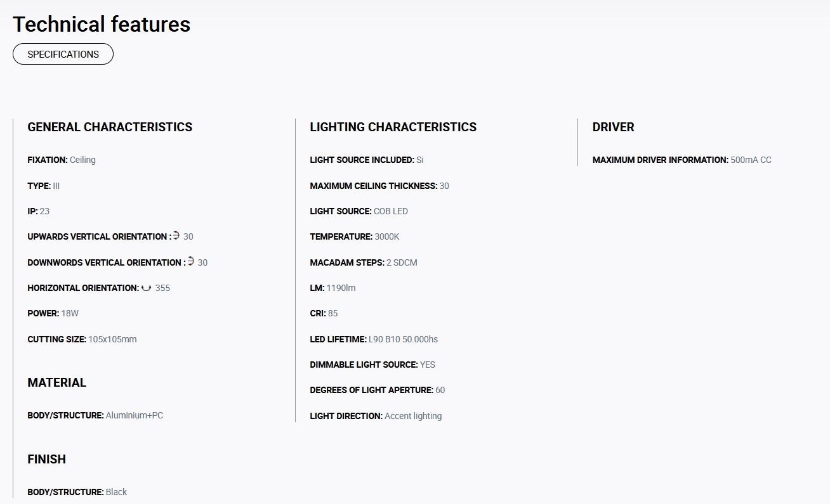The width and height of the screenshot is (830, 504).
Task: Click the DRIVER section heading
Action: pyautogui.click(x=613, y=127)
